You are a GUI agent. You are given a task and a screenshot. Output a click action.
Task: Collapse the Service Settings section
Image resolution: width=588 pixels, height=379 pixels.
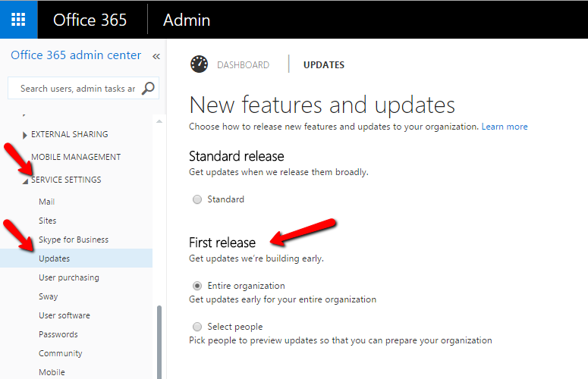pos(26,181)
